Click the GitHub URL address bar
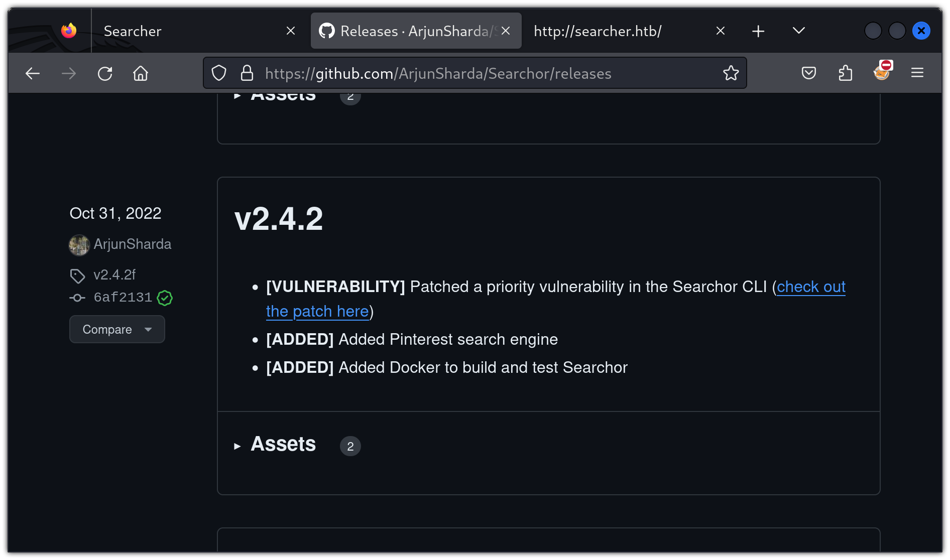The image size is (950, 560). (452, 73)
